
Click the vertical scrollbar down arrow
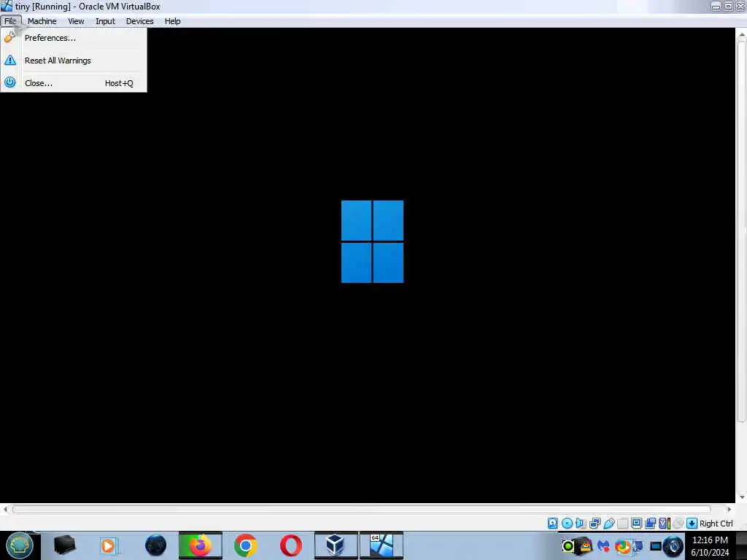click(741, 497)
